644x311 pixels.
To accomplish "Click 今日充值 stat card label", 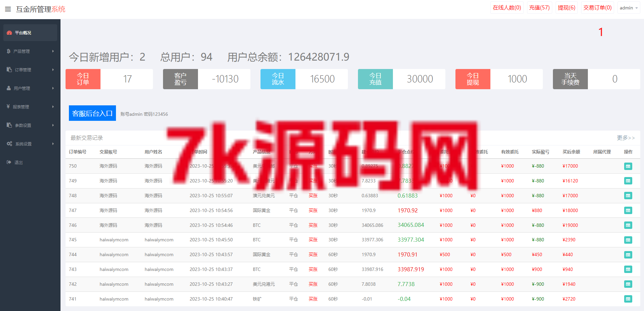I will click(375, 79).
